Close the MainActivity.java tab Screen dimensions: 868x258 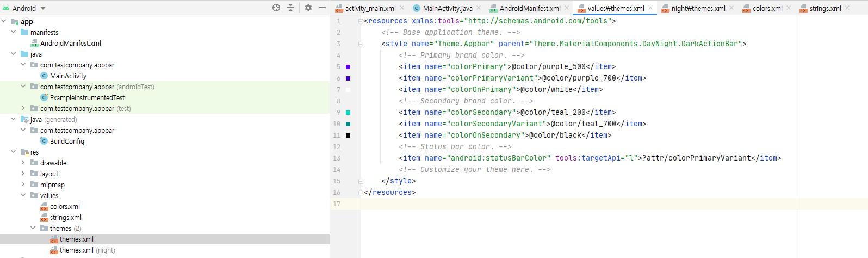click(x=479, y=8)
